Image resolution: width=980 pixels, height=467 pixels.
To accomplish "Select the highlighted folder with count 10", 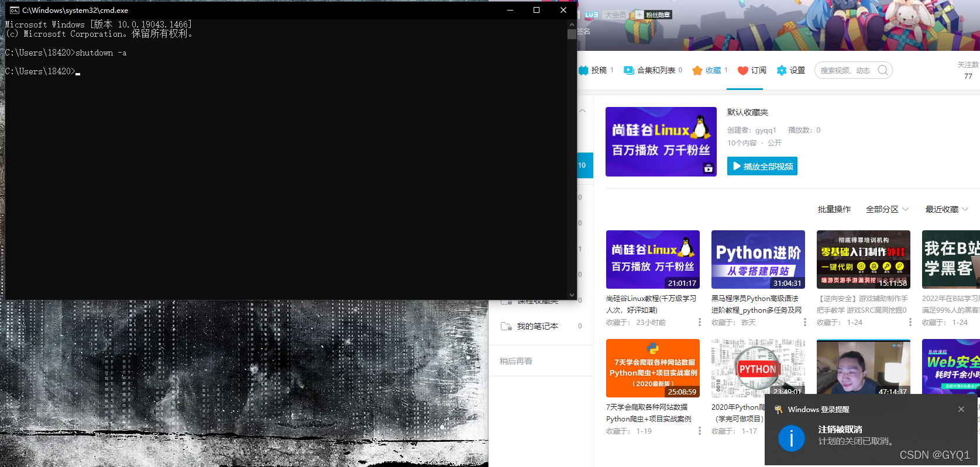I will [x=585, y=165].
